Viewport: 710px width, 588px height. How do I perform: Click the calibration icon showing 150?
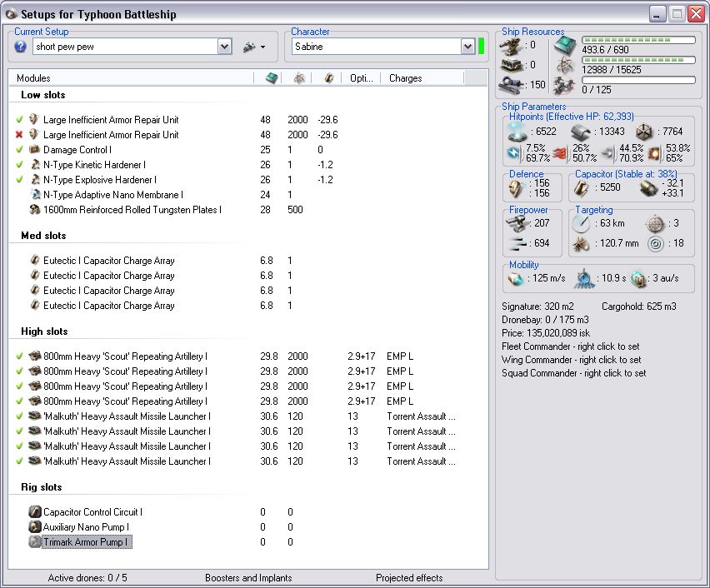tap(511, 85)
